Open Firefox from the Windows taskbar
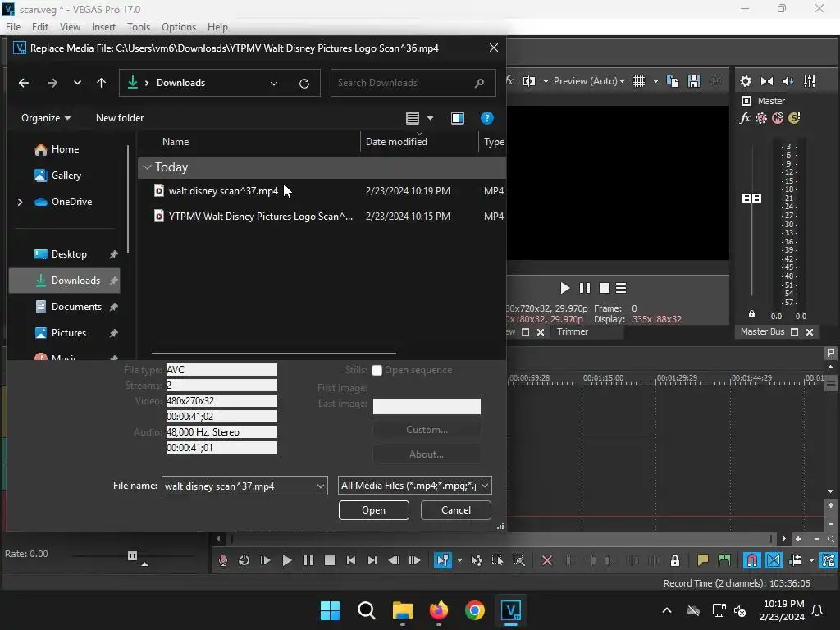The height and width of the screenshot is (630, 840). coord(438,610)
